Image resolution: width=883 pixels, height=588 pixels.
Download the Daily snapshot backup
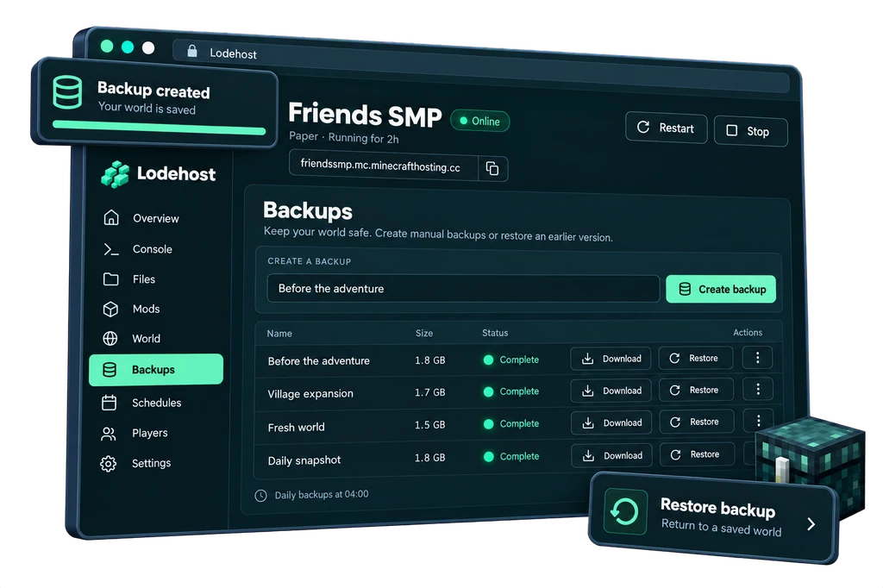(612, 455)
